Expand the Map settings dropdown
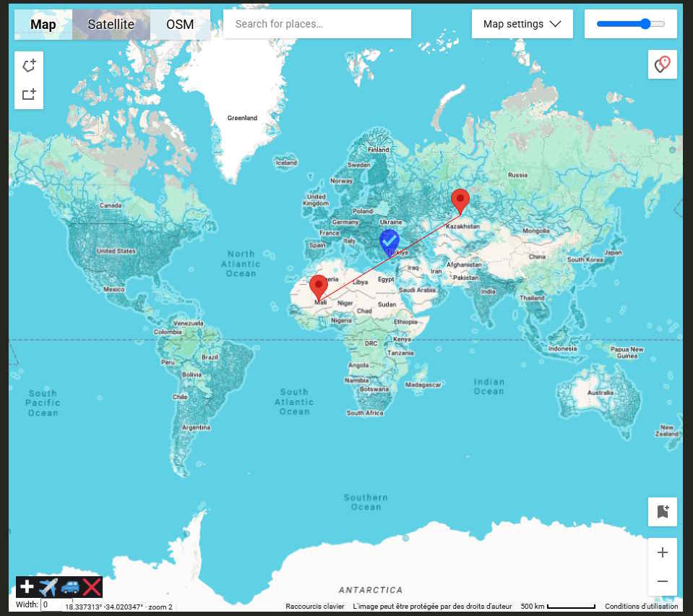 [x=522, y=24]
